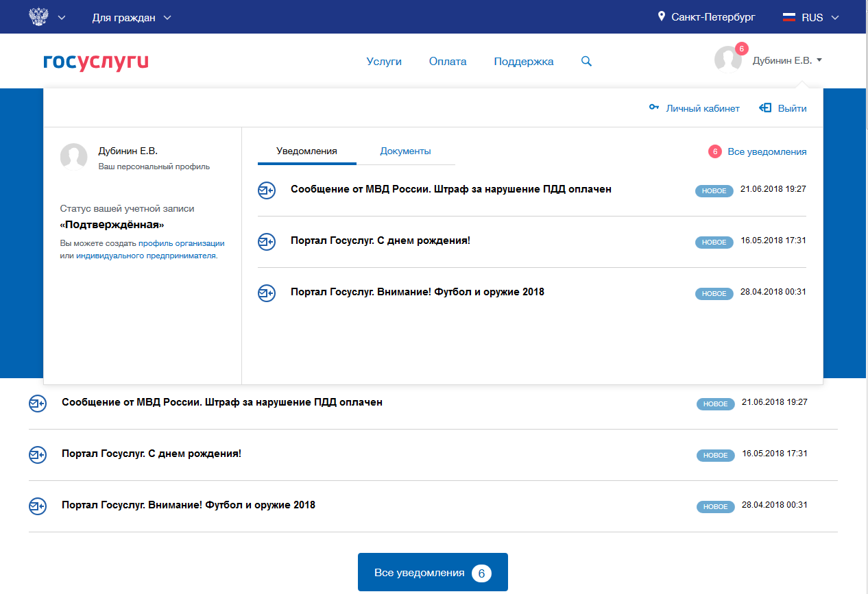The image size is (868, 594).
Task: Click envelope icon of birthday message in page list
Action: point(37,455)
